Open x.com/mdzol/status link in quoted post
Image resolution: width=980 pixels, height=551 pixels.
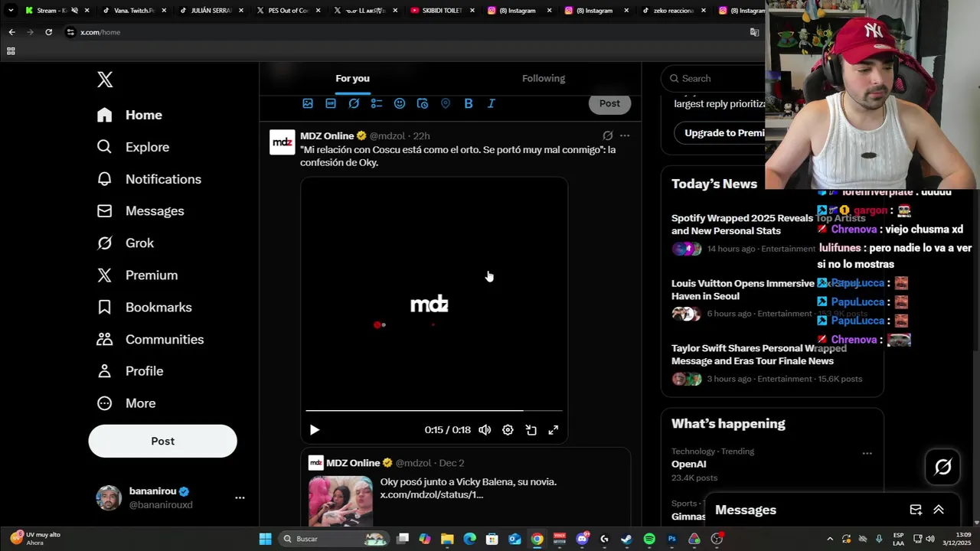click(432, 494)
